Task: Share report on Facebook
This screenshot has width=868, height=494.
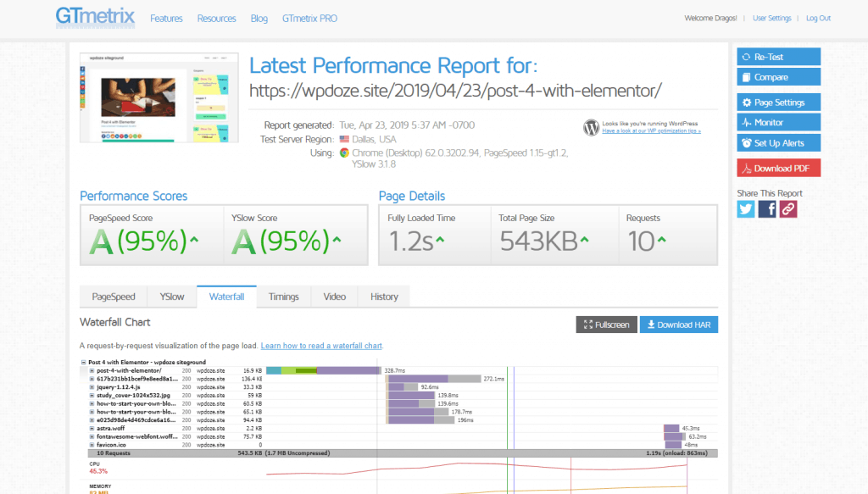Action: coord(767,208)
